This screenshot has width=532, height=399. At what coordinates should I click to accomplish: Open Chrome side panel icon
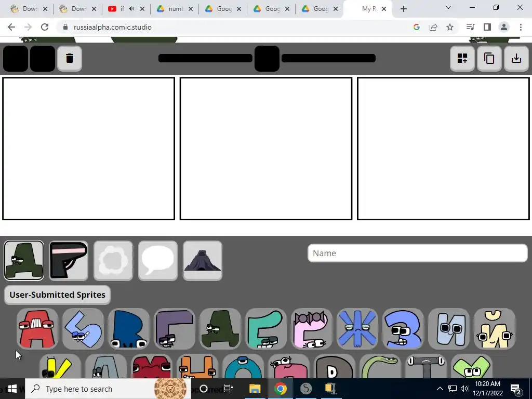tap(487, 27)
